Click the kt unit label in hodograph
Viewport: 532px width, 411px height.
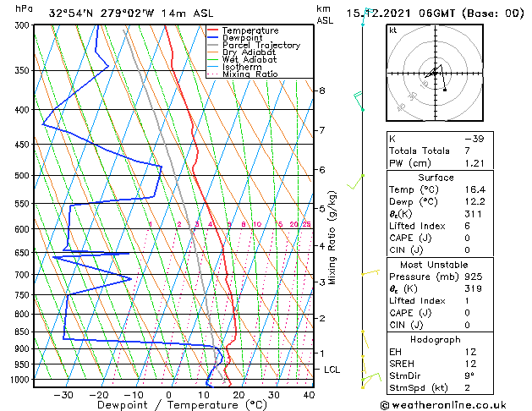click(x=393, y=30)
